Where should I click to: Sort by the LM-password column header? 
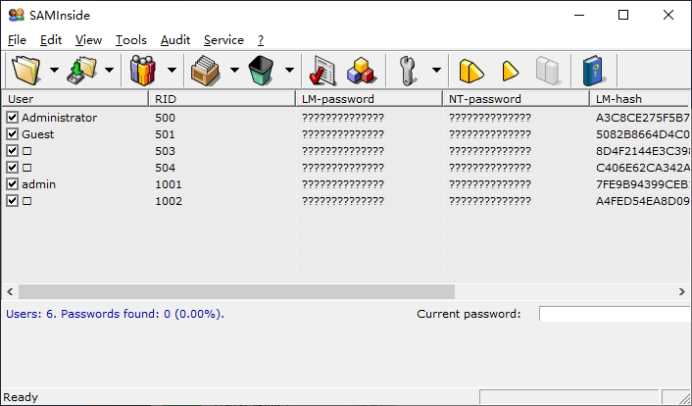pos(369,99)
